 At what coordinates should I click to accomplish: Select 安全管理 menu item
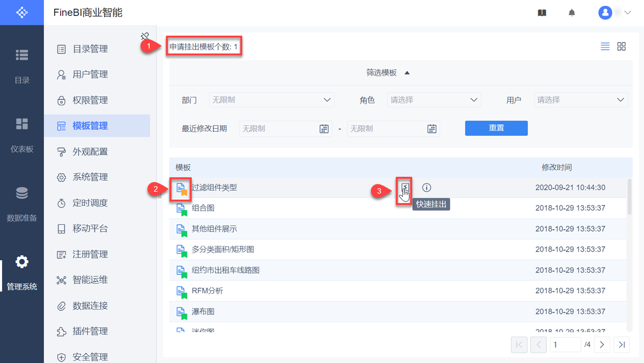coord(97,357)
